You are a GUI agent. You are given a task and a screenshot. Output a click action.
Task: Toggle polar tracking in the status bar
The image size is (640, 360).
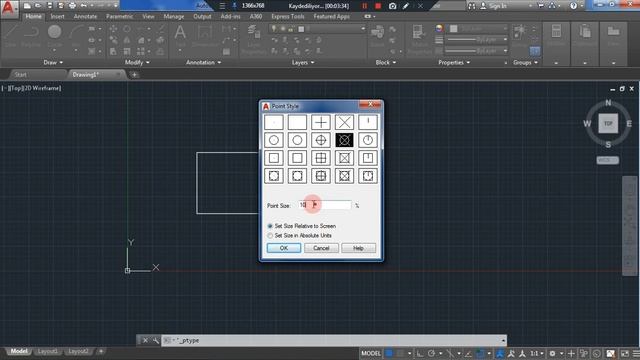click(x=431, y=353)
